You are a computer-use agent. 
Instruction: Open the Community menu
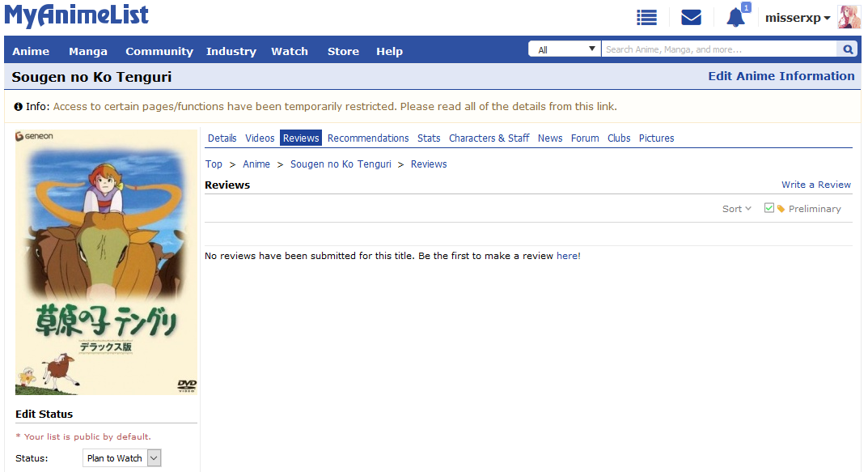[x=159, y=51]
